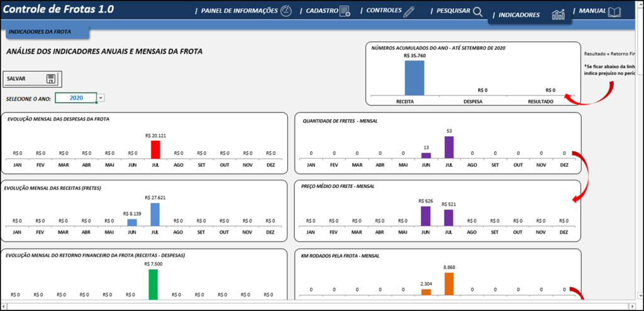Click the Salvar button
Screen dimensions: 644x311
pos(31,79)
